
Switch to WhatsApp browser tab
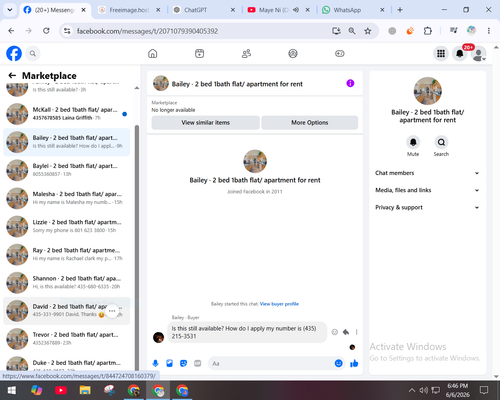click(x=353, y=10)
